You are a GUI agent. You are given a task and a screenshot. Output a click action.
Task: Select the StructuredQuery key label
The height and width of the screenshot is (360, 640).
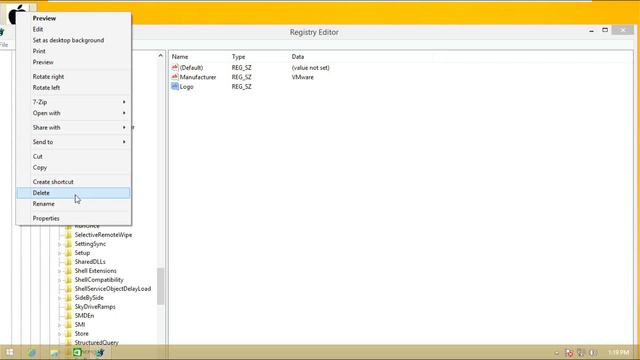tap(97, 342)
